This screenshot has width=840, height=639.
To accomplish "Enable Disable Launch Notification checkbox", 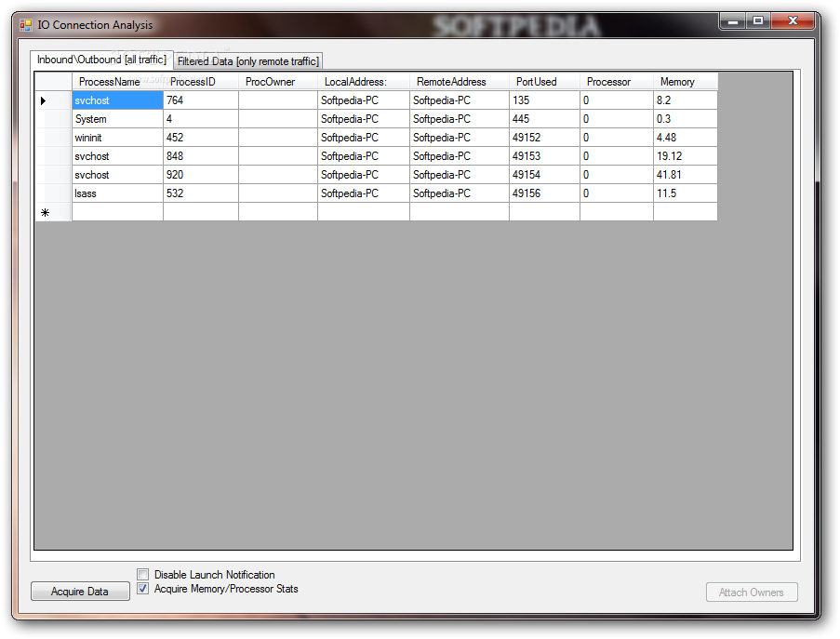I will tap(143, 575).
